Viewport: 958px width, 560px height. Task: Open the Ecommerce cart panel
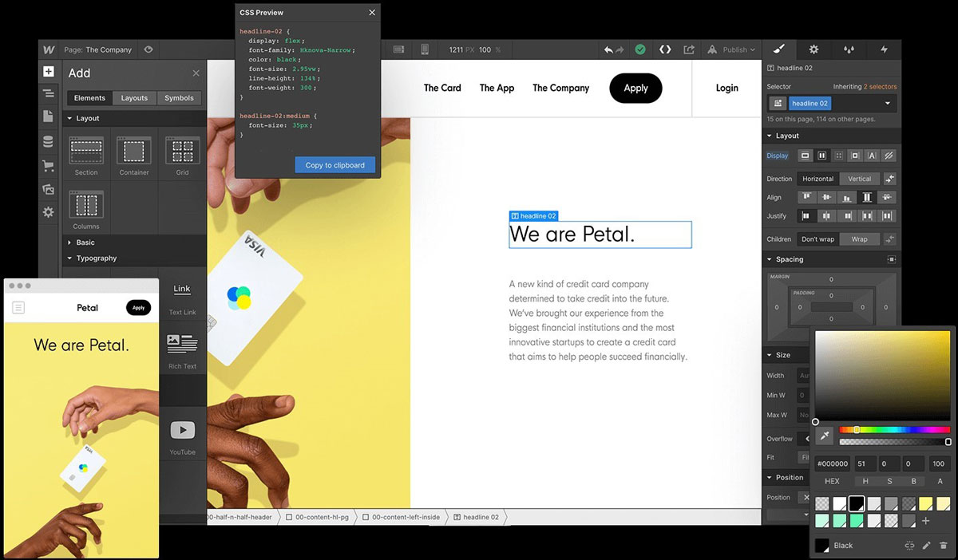48,166
